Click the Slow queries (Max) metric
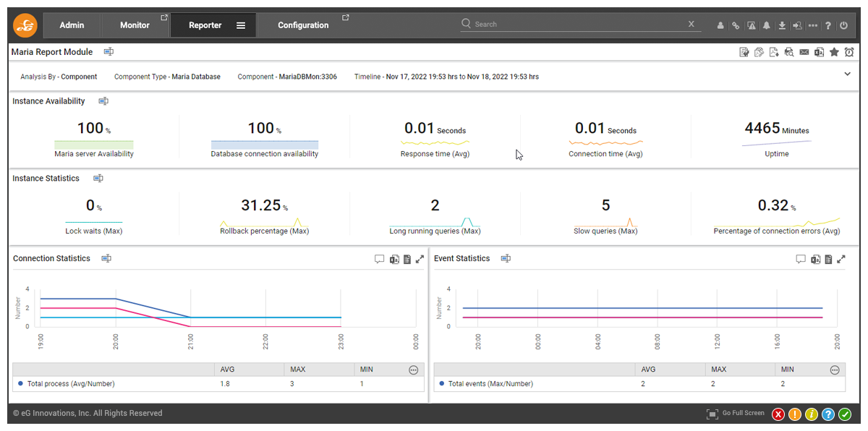This screenshot has width=868, height=431. [605, 215]
